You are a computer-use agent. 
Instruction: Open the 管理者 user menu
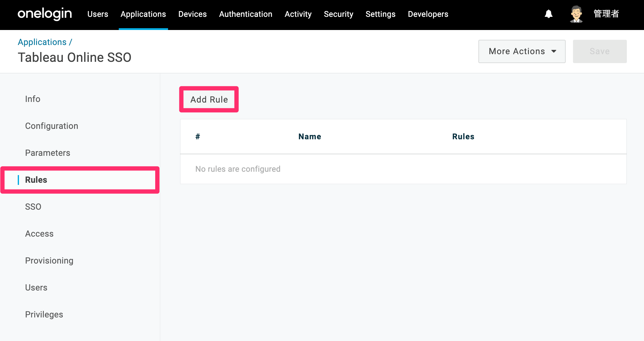point(606,14)
